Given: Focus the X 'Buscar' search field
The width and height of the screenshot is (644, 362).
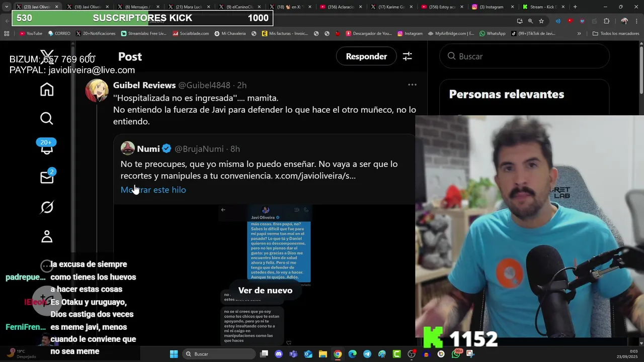Looking at the screenshot, I should tap(524, 56).
